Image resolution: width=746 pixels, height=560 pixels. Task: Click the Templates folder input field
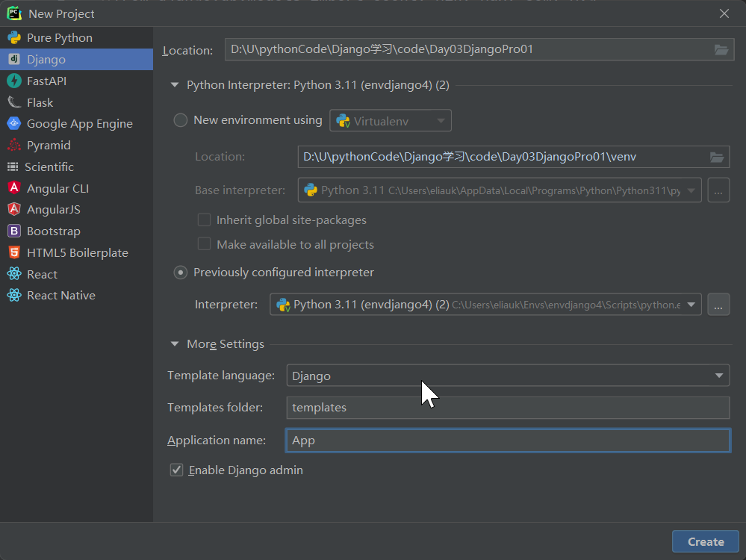coord(508,408)
